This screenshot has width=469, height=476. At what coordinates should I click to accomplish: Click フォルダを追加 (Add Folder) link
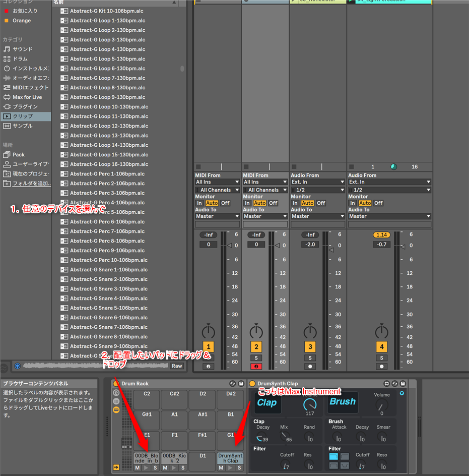pos(31,184)
